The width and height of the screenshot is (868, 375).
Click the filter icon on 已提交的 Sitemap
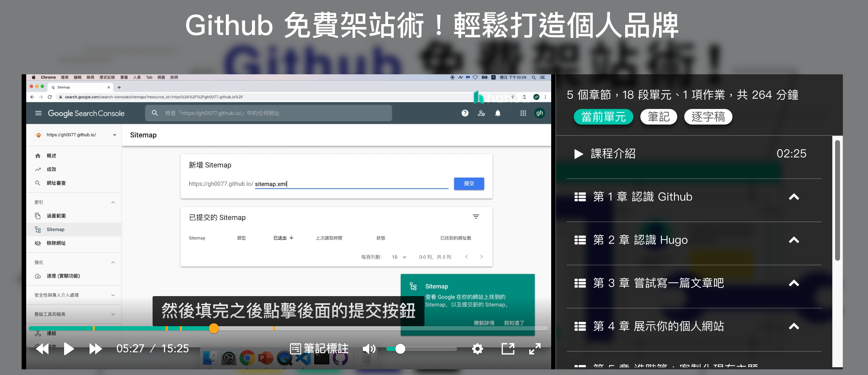[476, 216]
